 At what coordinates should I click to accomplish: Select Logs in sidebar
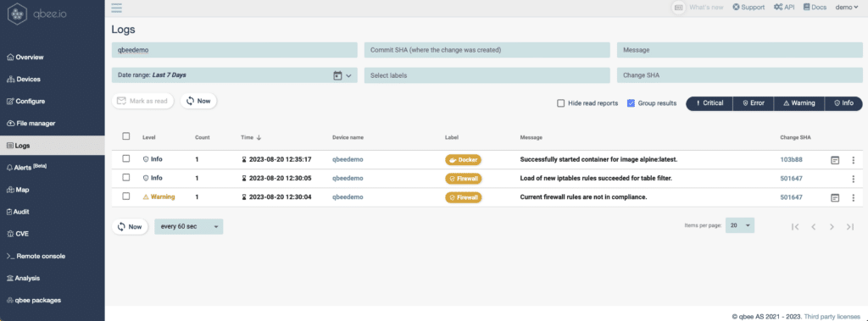point(52,146)
